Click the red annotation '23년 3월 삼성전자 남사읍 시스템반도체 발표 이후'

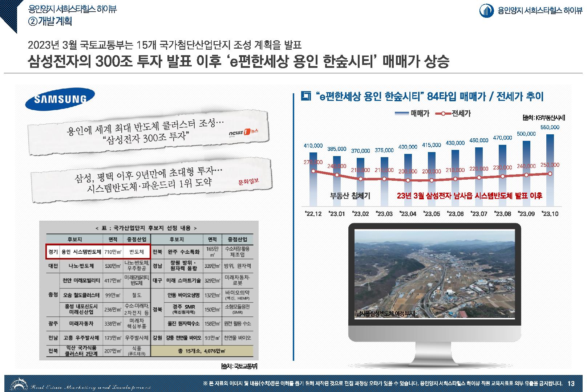coord(470,196)
